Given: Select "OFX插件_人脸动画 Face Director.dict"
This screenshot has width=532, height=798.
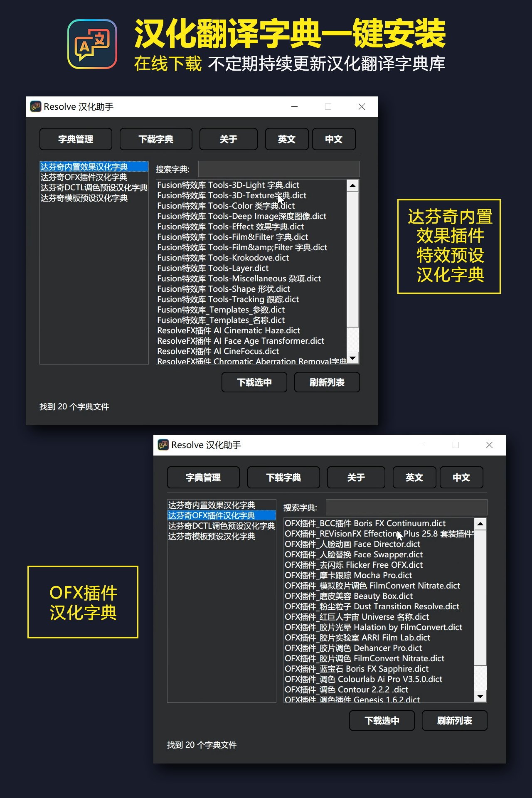Looking at the screenshot, I should pos(379,544).
